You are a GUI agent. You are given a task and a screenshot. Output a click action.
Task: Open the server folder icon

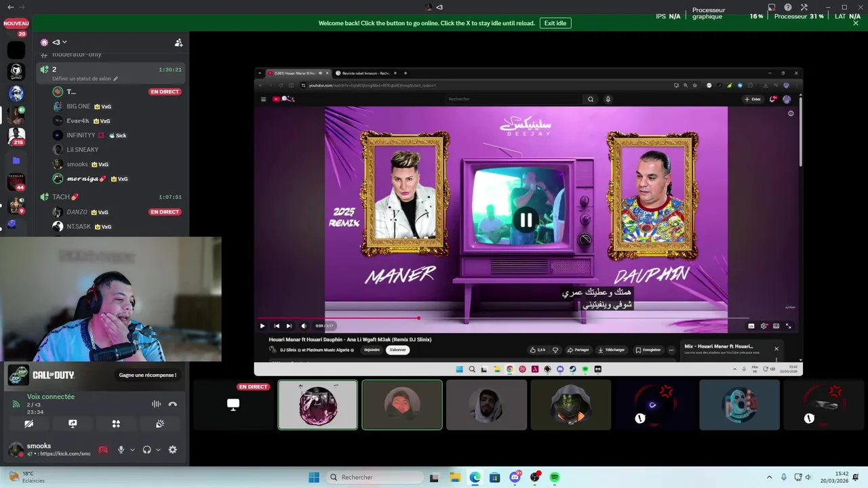pyautogui.click(x=16, y=161)
